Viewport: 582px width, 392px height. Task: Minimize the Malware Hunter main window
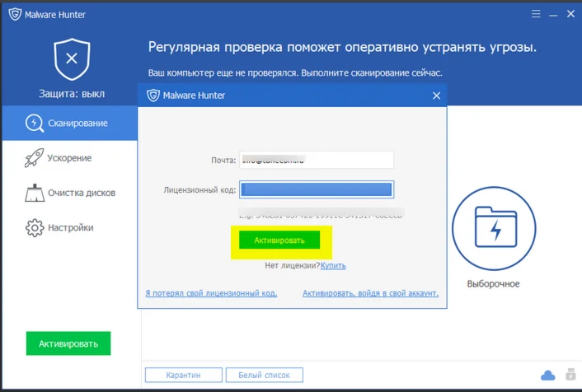[x=553, y=15]
